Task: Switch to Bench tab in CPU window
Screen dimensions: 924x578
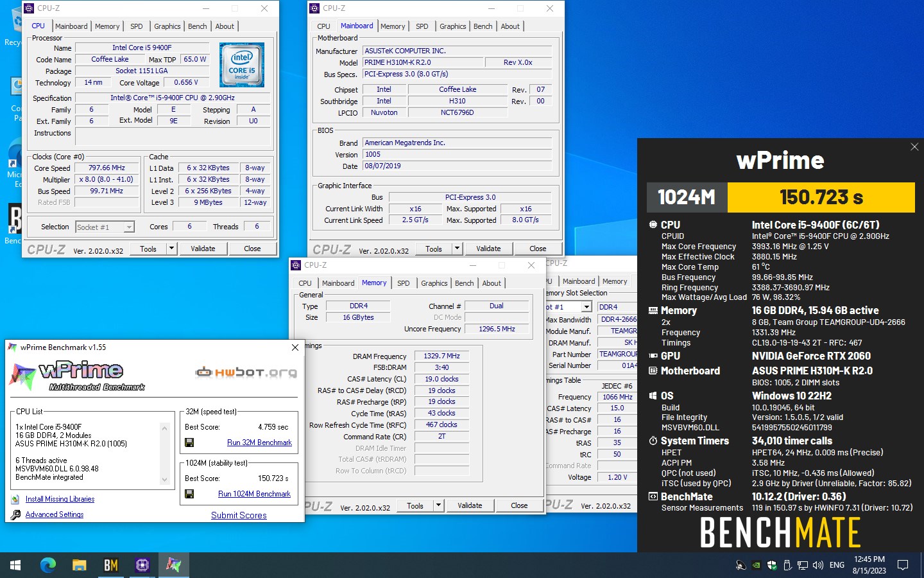Action: tap(198, 26)
